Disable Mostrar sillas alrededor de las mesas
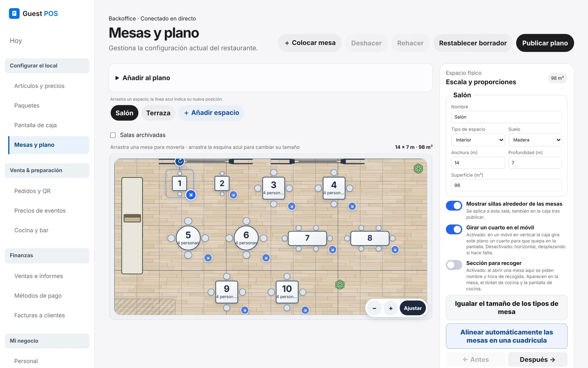 pyautogui.click(x=454, y=206)
